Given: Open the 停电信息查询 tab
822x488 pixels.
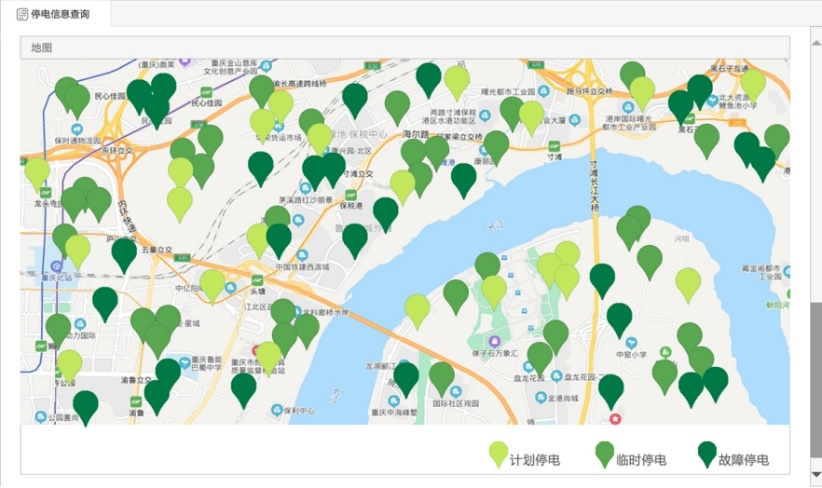Looking at the screenshot, I should click(x=54, y=13).
